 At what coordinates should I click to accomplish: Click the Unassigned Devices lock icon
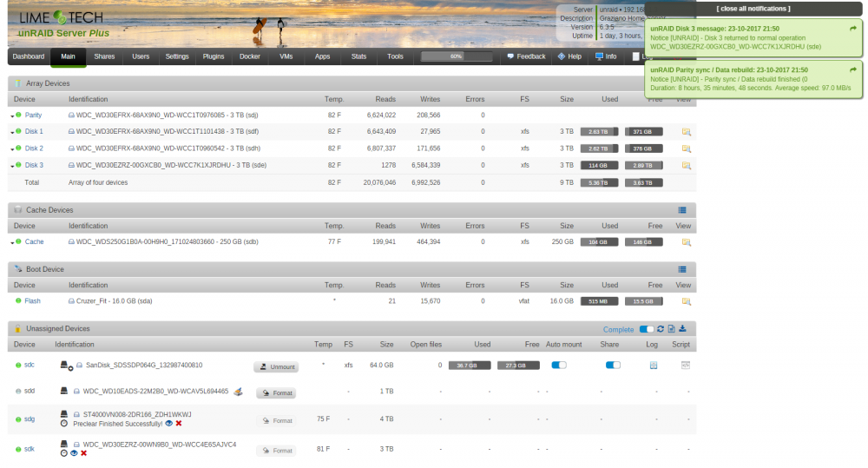[x=17, y=328]
